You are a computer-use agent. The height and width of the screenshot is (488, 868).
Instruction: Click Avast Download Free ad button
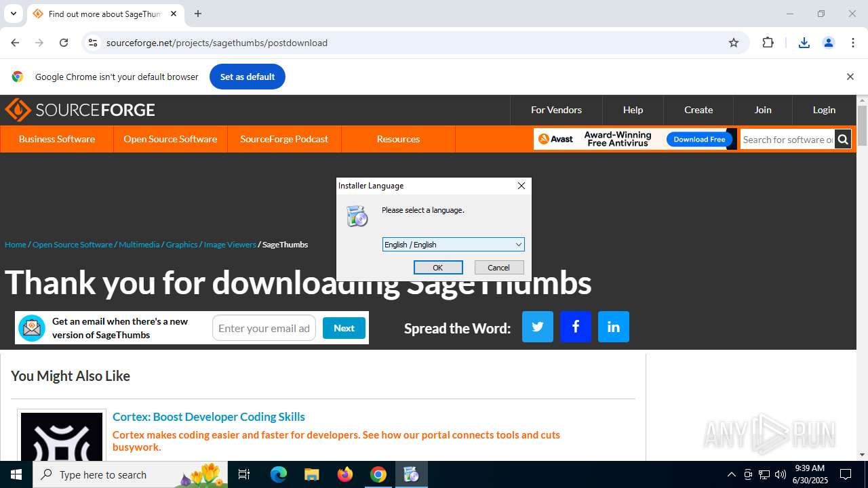point(699,140)
